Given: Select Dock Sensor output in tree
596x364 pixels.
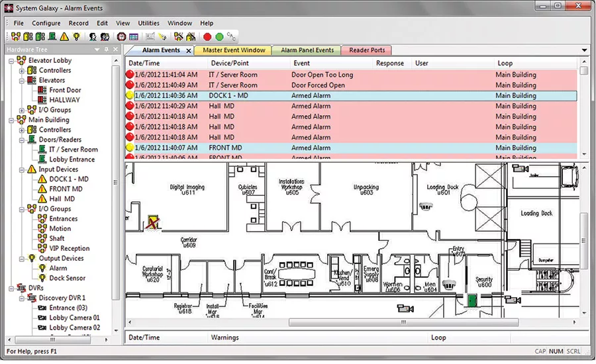Looking at the screenshot, I should point(68,278).
